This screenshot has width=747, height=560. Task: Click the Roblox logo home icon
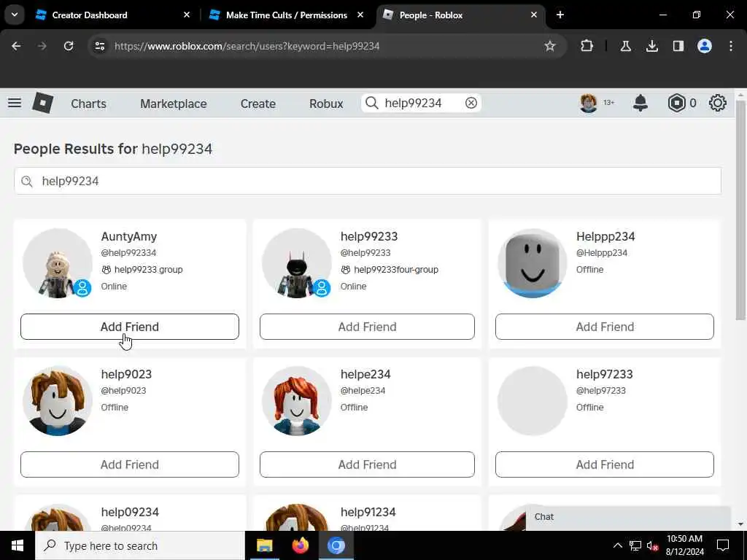click(42, 103)
